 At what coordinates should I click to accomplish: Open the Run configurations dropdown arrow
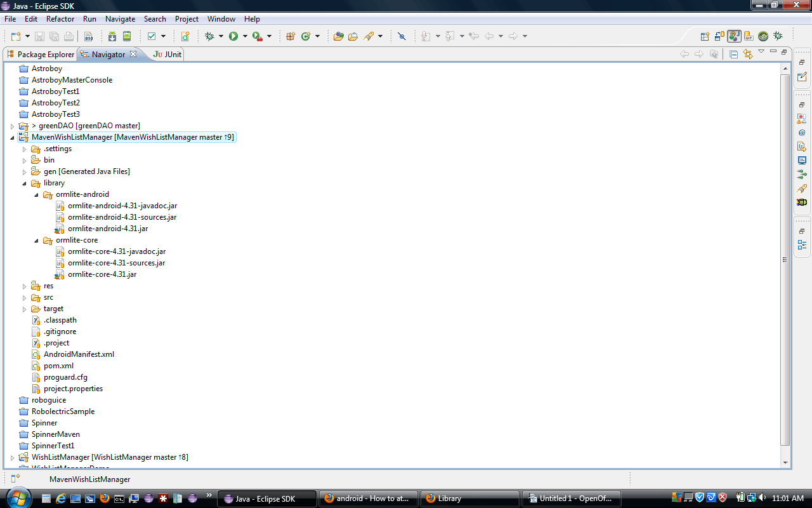pos(245,36)
